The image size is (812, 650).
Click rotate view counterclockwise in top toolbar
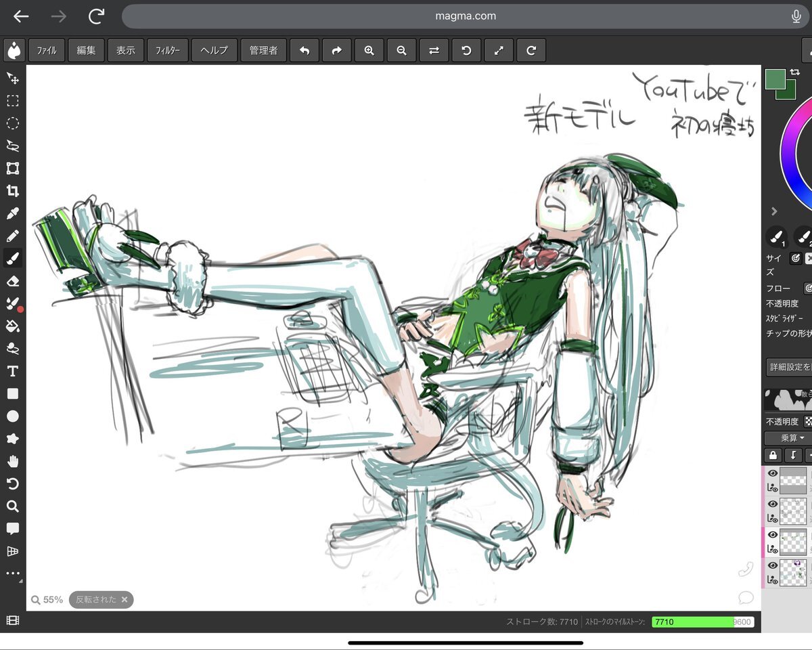466,50
